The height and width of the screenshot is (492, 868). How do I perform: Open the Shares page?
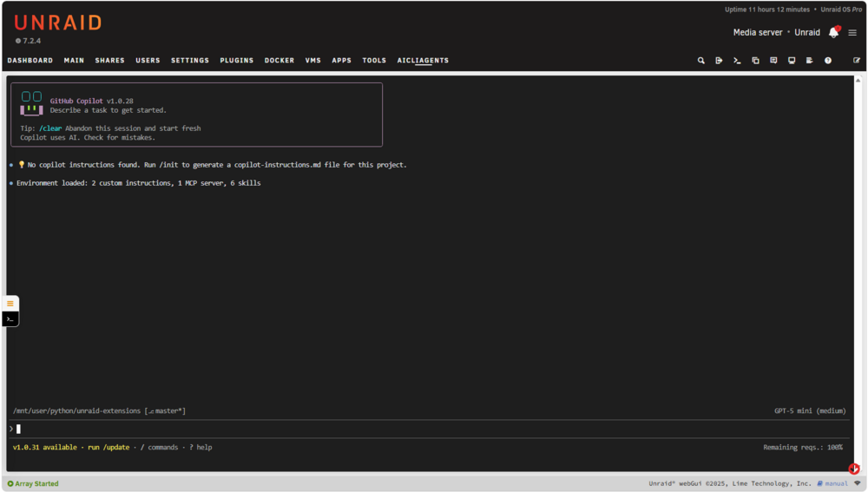(x=109, y=61)
